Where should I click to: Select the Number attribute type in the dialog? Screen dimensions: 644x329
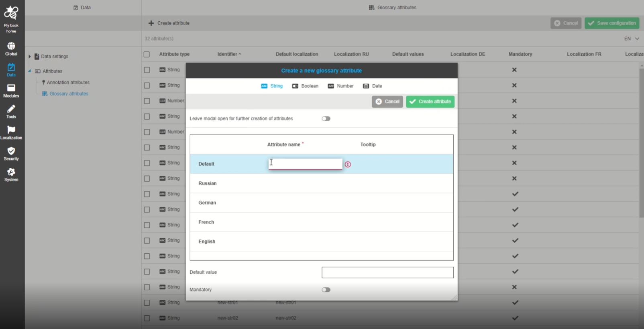pyautogui.click(x=341, y=86)
